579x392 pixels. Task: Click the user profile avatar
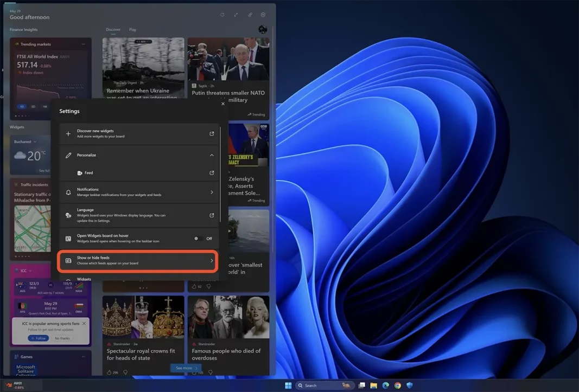click(x=263, y=30)
